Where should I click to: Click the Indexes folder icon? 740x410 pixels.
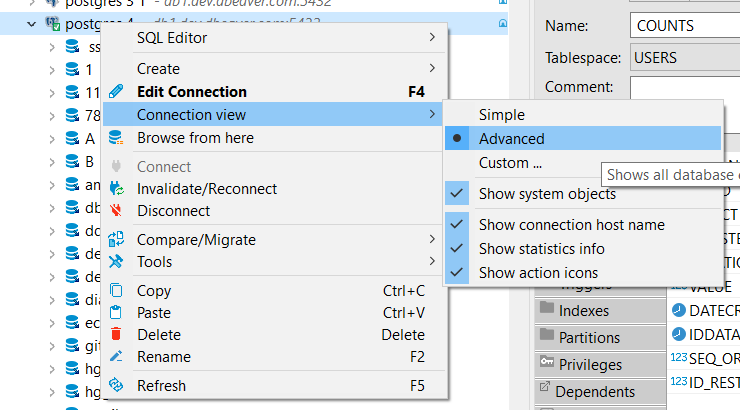(x=547, y=308)
